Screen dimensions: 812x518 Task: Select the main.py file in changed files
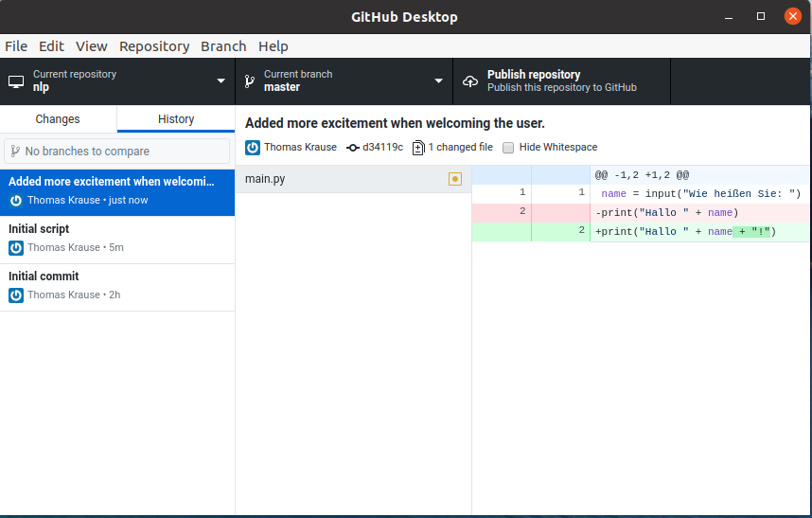353,179
